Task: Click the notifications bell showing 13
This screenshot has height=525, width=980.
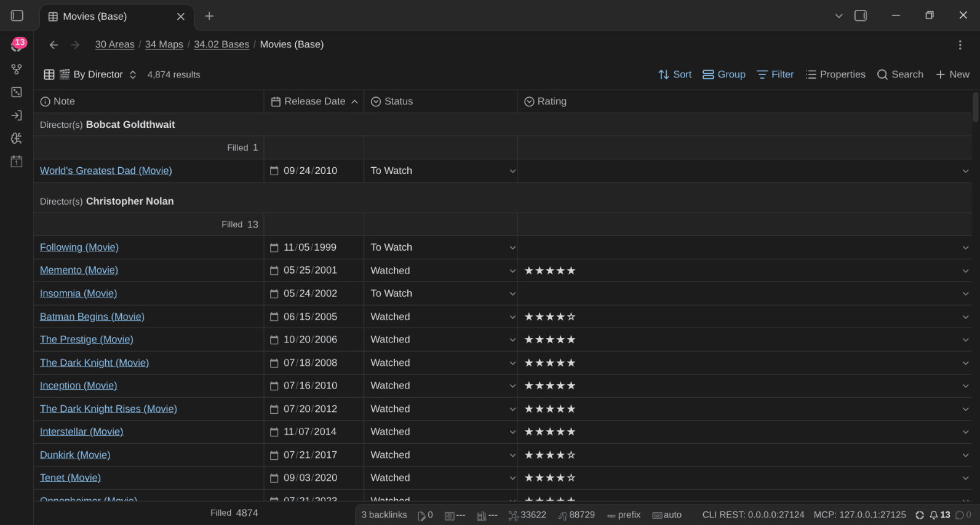Action: coord(939,515)
